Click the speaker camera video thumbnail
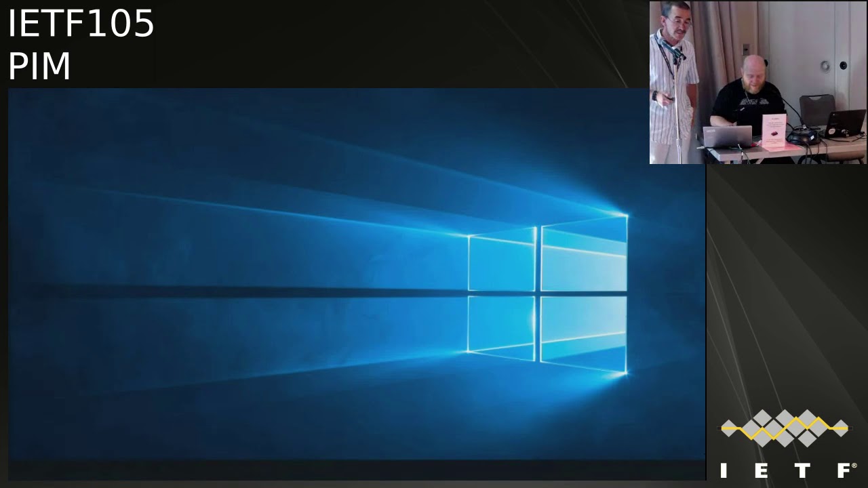The image size is (868, 488). 758,83
